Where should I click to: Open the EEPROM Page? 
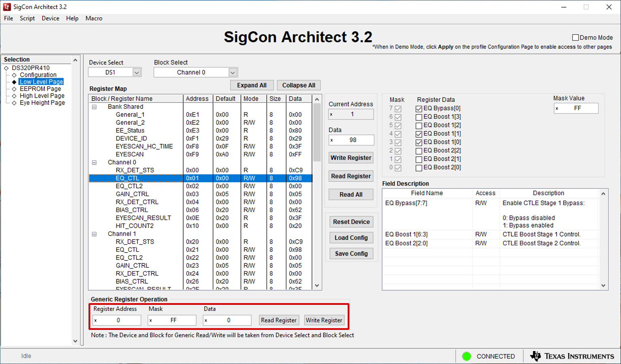(x=40, y=89)
